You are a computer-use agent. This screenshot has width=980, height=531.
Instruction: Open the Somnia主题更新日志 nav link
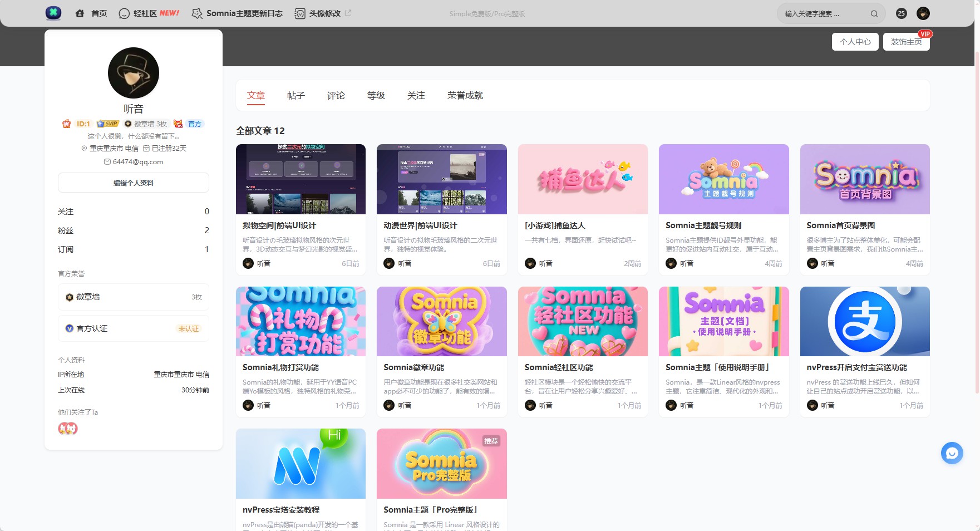click(244, 13)
